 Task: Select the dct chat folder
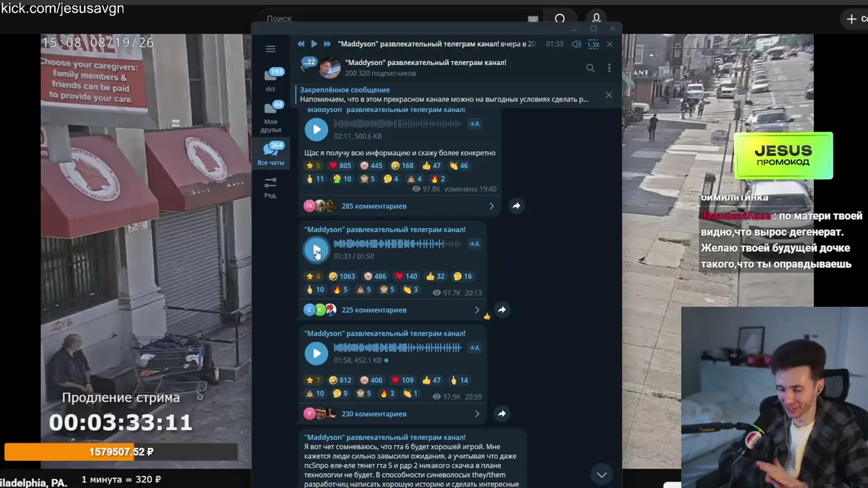tap(271, 79)
